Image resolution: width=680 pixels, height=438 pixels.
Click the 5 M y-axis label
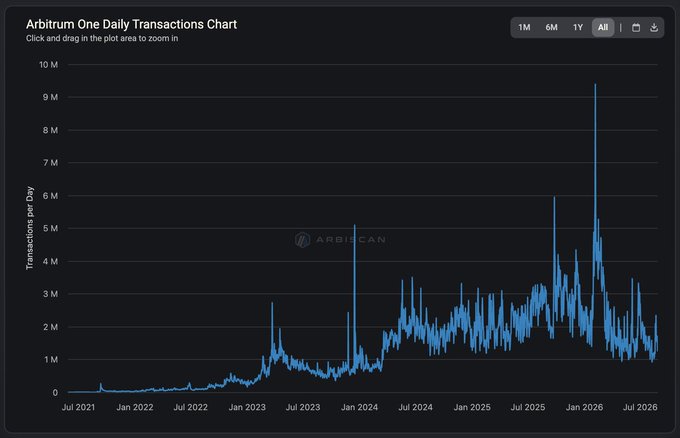coord(50,228)
